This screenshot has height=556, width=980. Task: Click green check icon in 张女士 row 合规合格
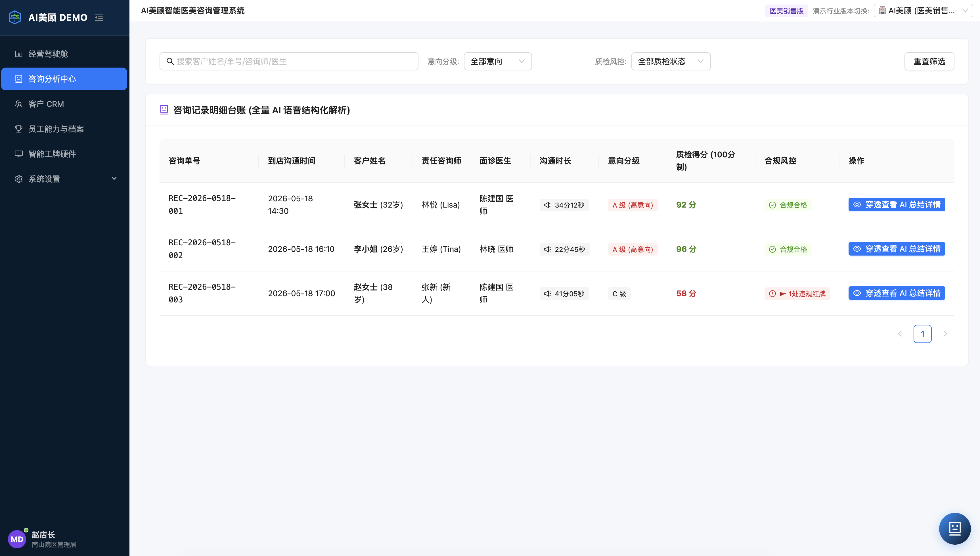772,205
